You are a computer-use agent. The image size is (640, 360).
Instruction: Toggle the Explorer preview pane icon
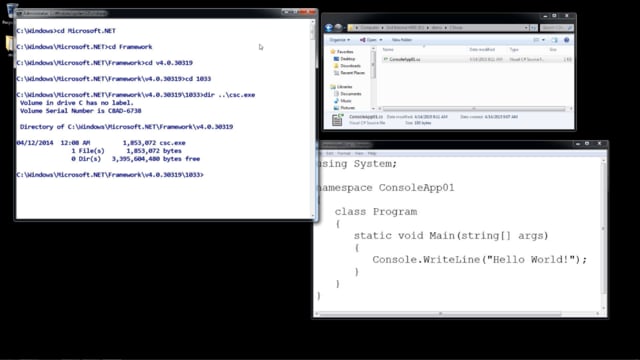click(554, 40)
